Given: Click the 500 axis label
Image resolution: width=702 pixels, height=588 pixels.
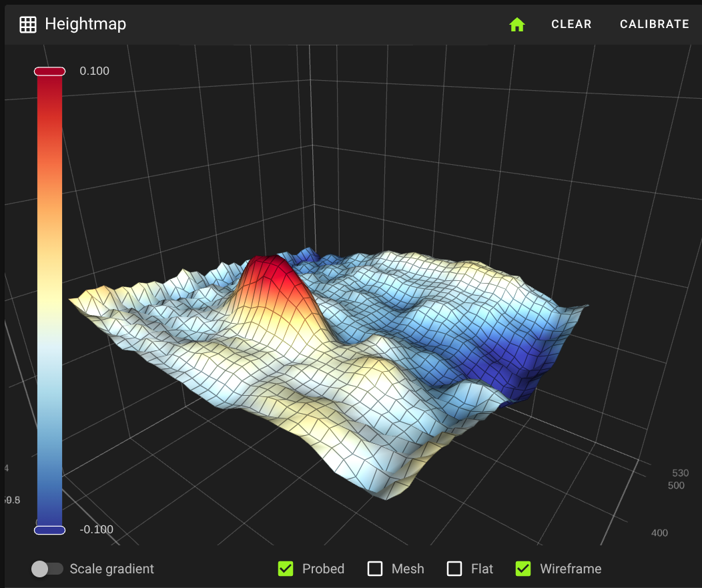Looking at the screenshot, I should (x=676, y=485).
